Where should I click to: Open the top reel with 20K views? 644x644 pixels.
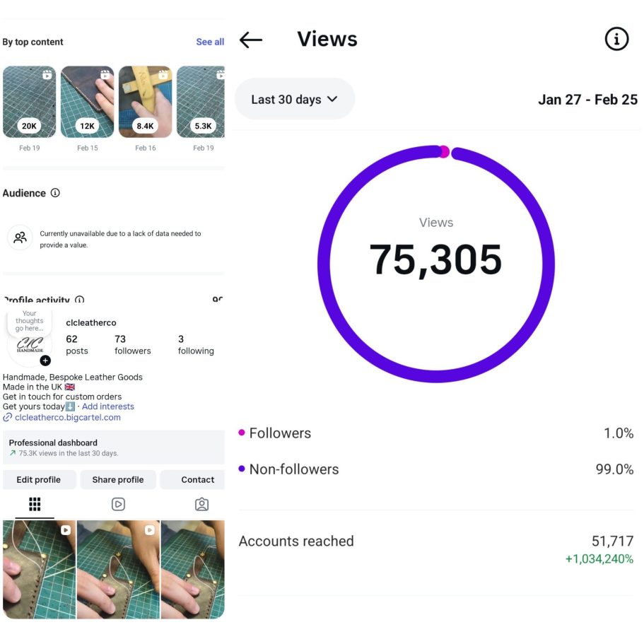click(x=29, y=102)
